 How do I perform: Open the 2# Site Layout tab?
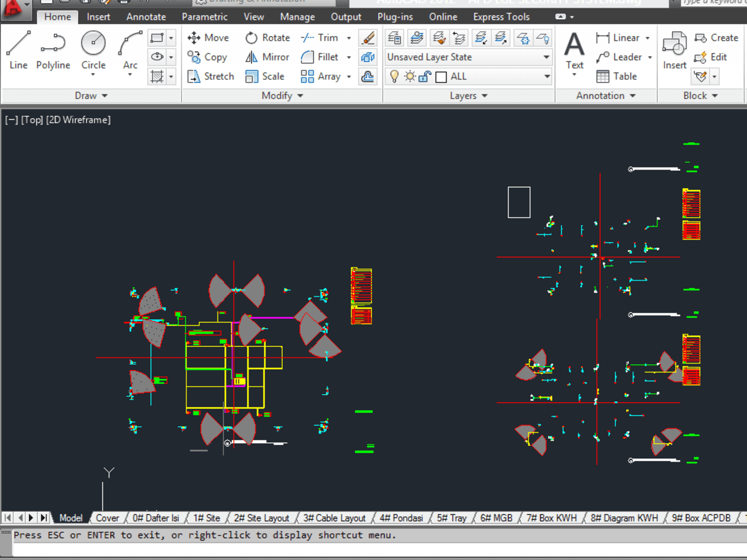tap(261, 518)
